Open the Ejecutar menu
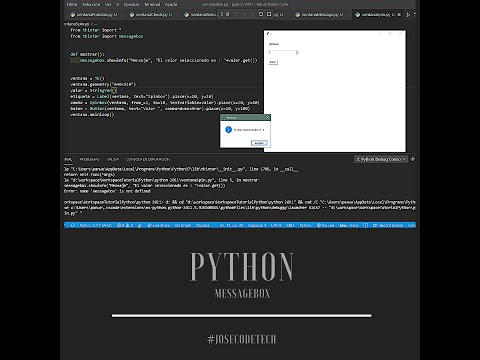 coord(131,4)
